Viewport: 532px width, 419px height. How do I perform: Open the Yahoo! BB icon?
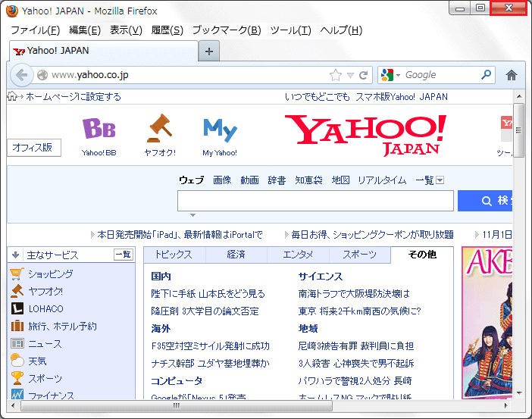pyautogui.click(x=99, y=130)
